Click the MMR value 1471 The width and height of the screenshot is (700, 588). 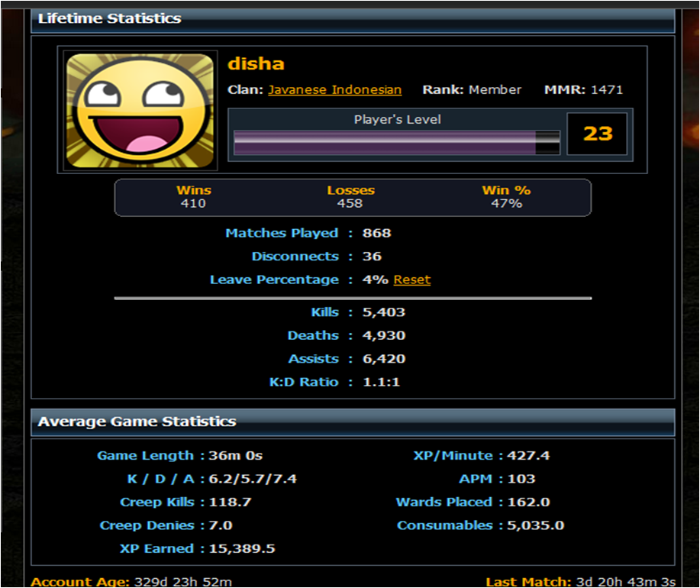pyautogui.click(x=607, y=90)
